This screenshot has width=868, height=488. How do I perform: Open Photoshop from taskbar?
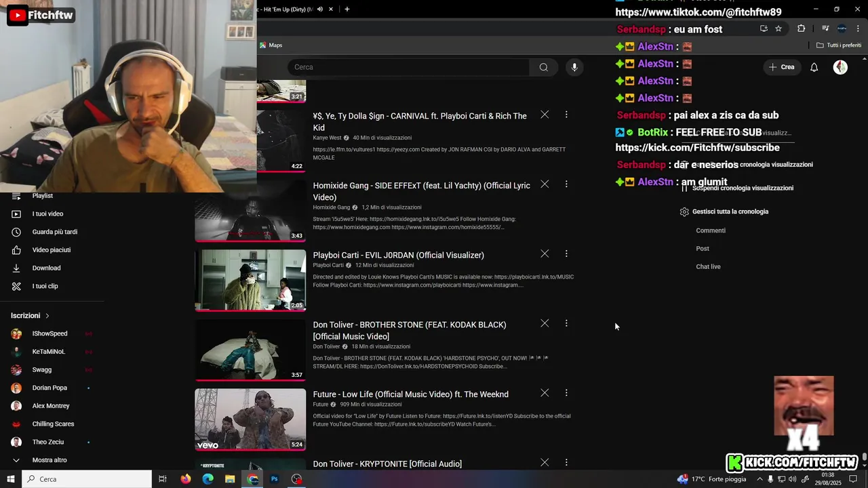click(x=275, y=479)
